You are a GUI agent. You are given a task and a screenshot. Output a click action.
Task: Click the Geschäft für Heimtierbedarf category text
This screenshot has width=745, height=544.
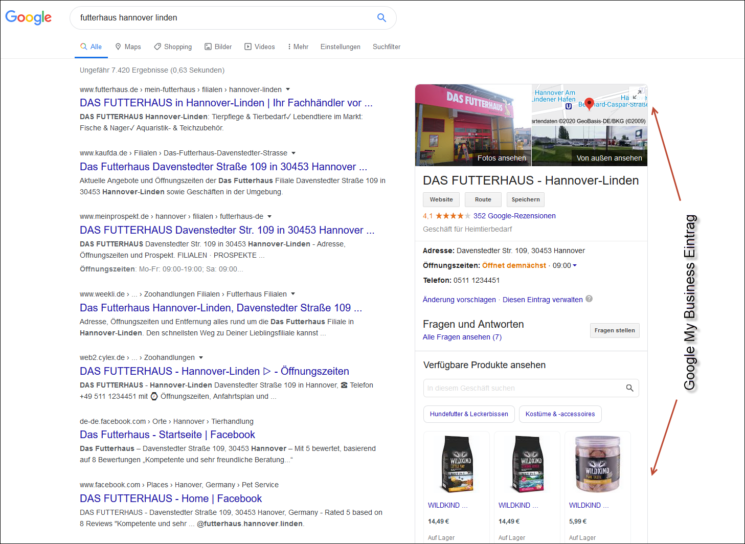(468, 229)
